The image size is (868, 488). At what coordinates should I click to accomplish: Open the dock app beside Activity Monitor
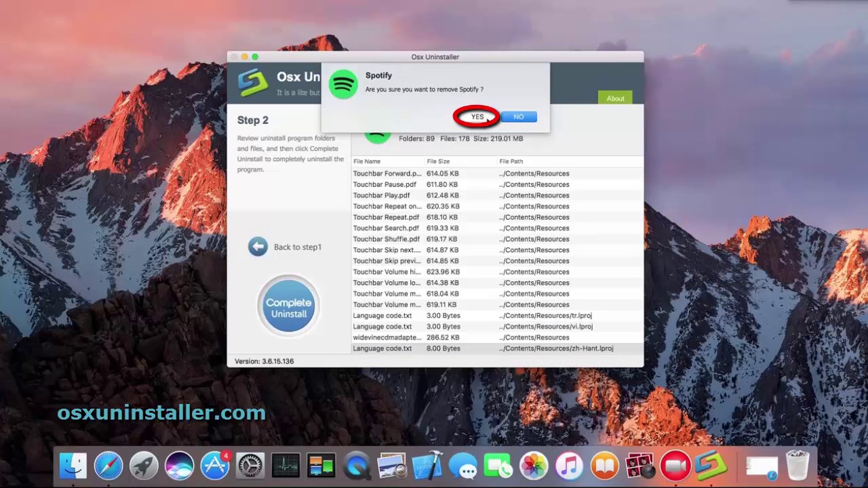point(321,466)
